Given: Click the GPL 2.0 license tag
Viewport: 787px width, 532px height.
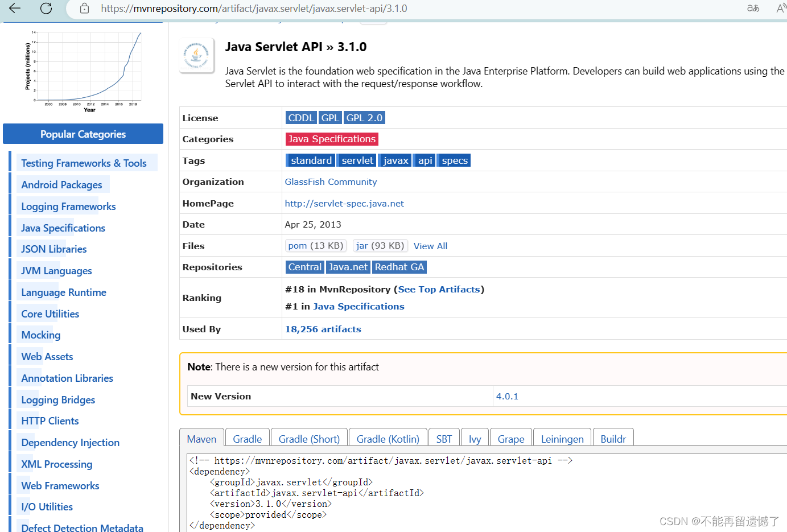Looking at the screenshot, I should tap(364, 118).
